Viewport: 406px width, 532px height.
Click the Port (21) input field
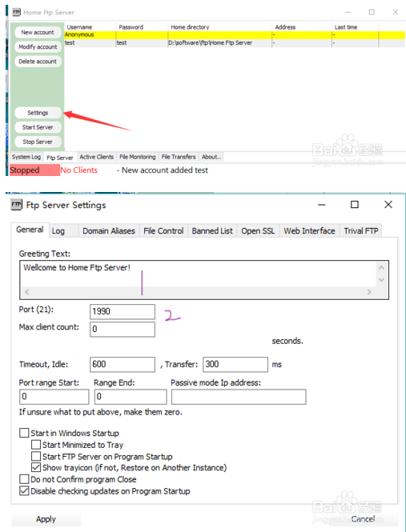(x=123, y=311)
